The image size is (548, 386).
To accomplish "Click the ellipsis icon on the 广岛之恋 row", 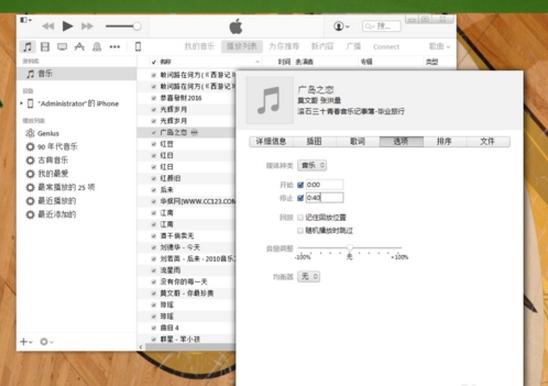I will tap(195, 132).
